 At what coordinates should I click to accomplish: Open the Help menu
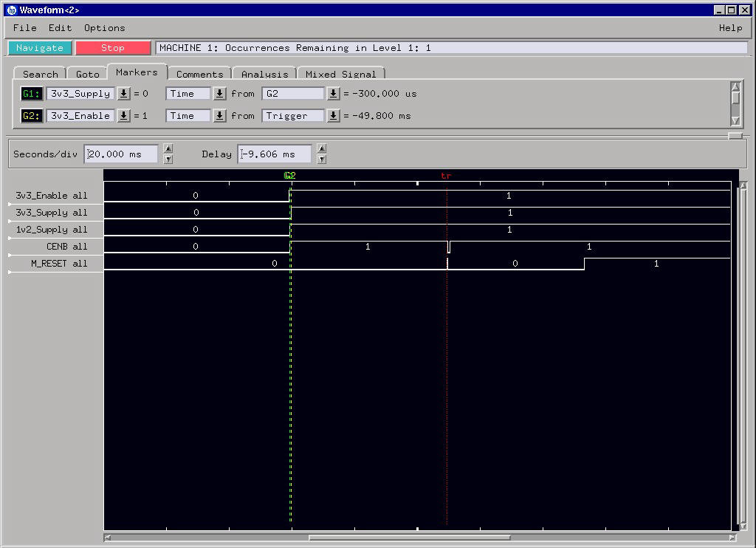coord(730,28)
